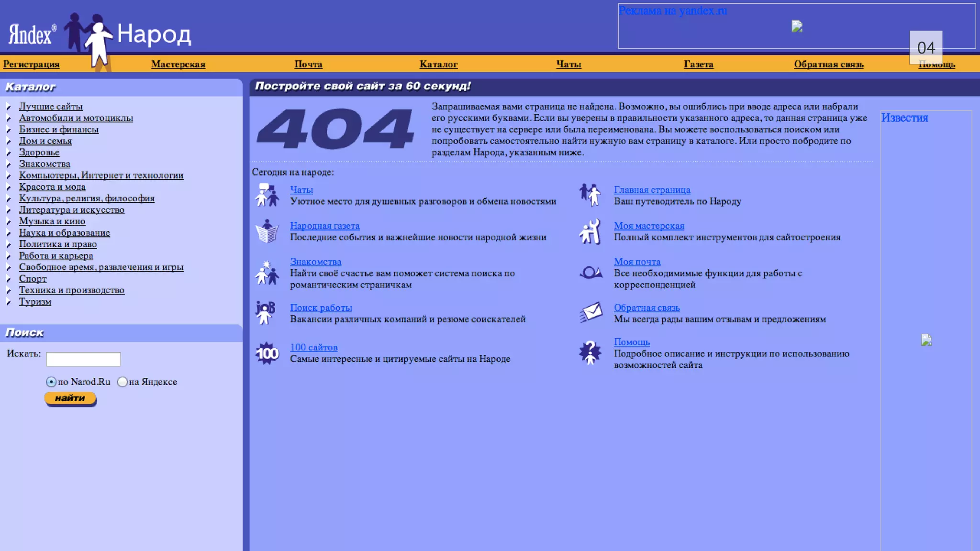Click the wrench workshop icon beside Моя мастерская

tap(590, 231)
